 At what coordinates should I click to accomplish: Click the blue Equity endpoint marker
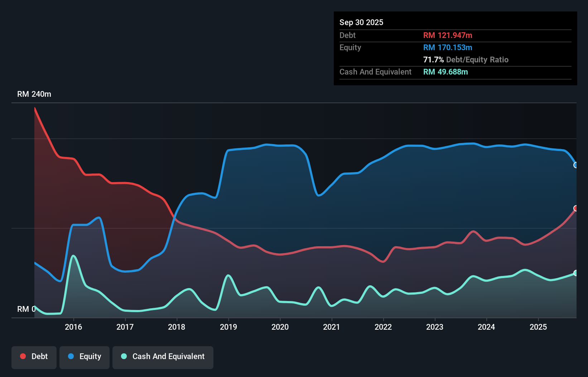click(x=576, y=165)
